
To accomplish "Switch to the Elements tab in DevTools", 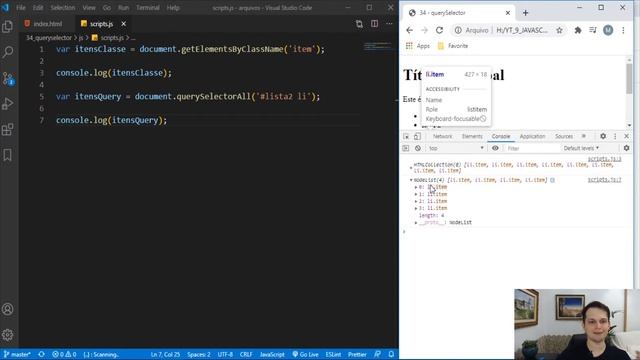I will (x=472, y=136).
